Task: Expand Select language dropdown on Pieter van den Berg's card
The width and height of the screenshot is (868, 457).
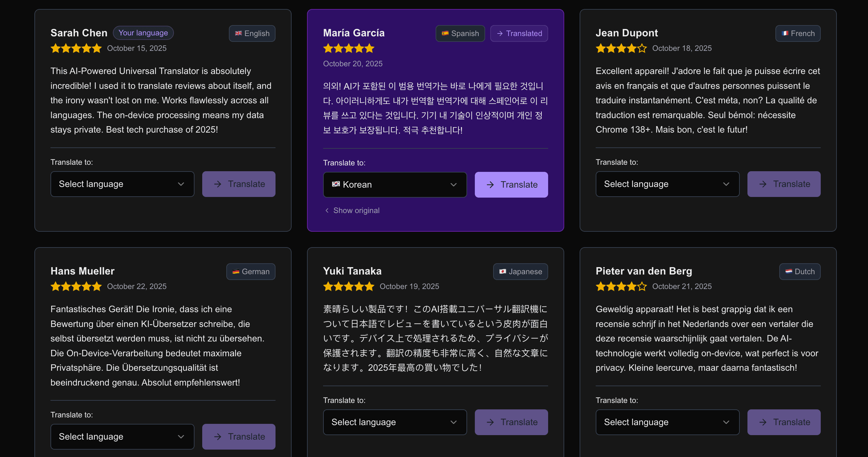Action: click(667, 422)
